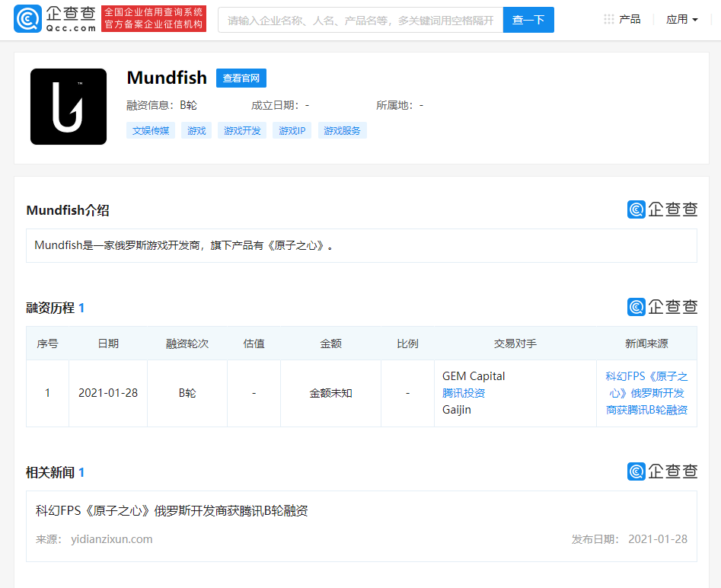The image size is (721, 588).
Task: Click the 融资信息: B轮 text
Action: pyautogui.click(x=162, y=105)
